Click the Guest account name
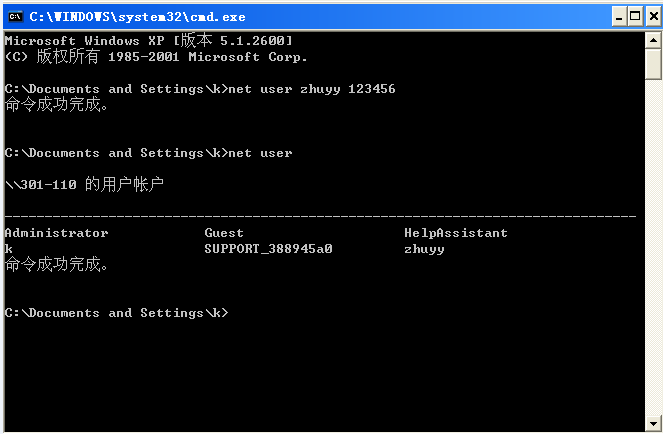Screen dimensions: 663x434 click(x=224, y=233)
